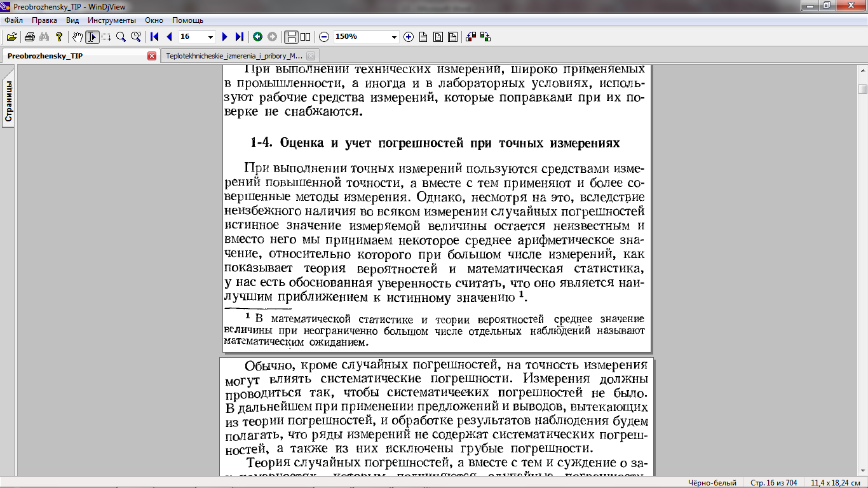Close the Preobrozhensky_TIP tab
The width and height of the screenshot is (868, 488).
(152, 56)
